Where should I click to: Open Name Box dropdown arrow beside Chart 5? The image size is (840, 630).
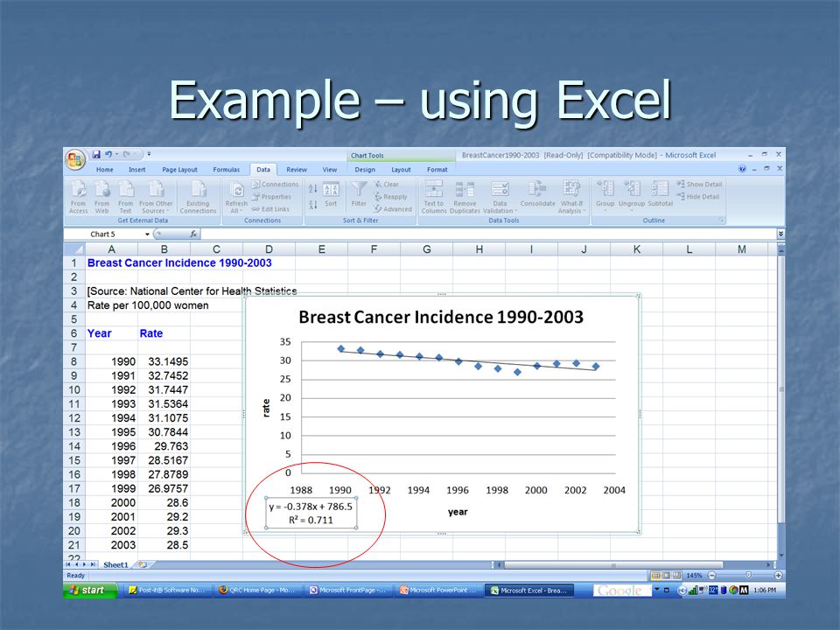click(147, 234)
